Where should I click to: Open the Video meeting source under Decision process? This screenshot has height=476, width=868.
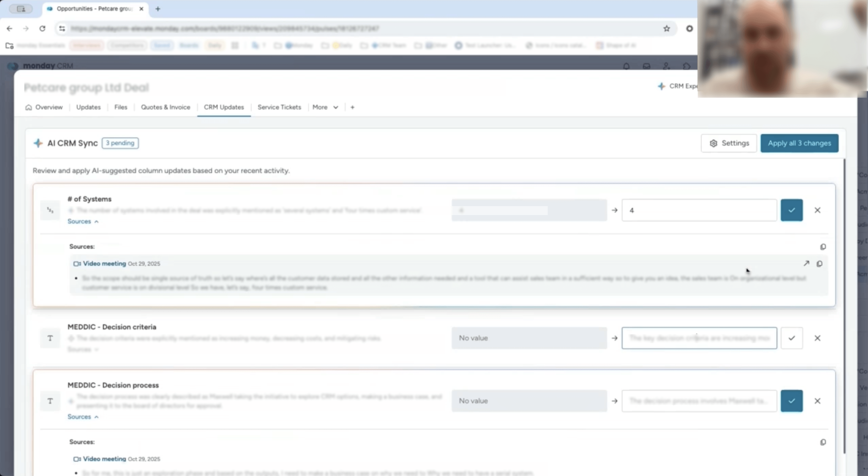point(104,459)
